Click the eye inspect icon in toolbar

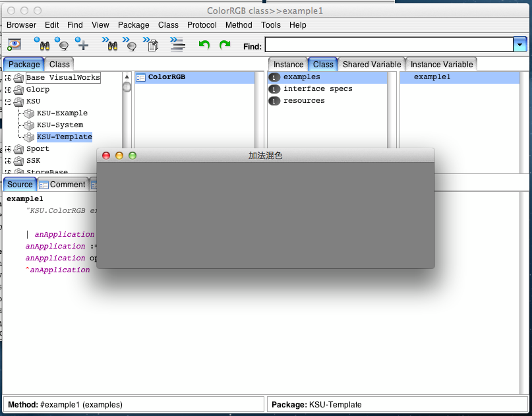(x=14, y=45)
